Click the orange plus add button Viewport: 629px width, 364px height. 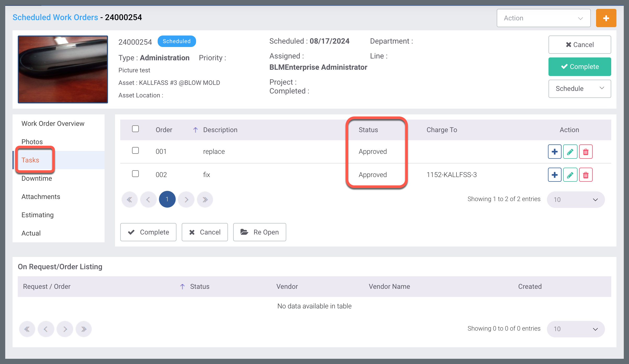click(606, 18)
